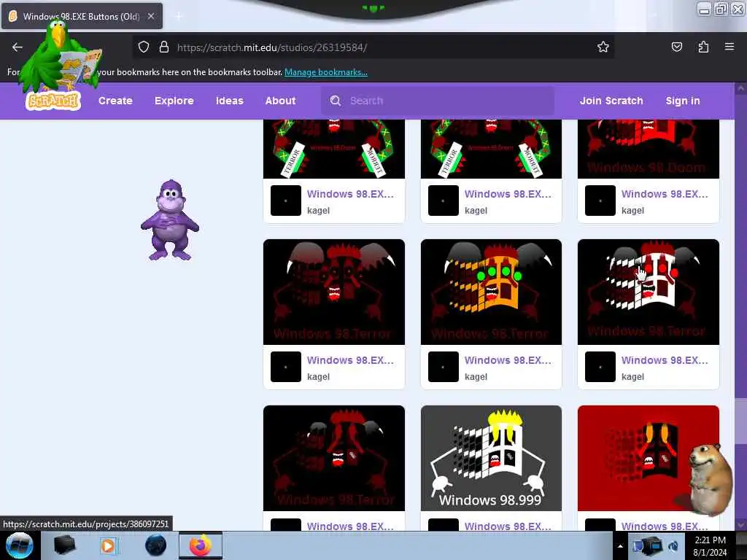The width and height of the screenshot is (747, 560).
Task: Click the page scrollbar down arrow
Action: point(741,525)
